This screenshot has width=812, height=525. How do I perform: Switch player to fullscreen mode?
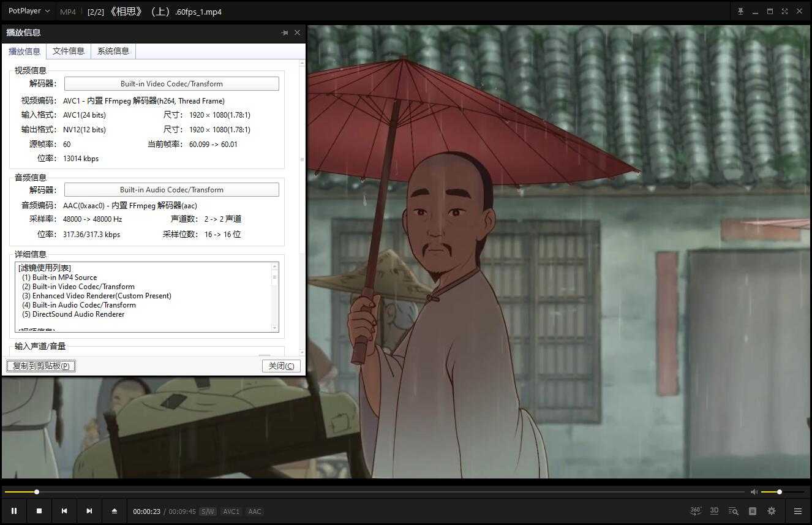(x=784, y=11)
